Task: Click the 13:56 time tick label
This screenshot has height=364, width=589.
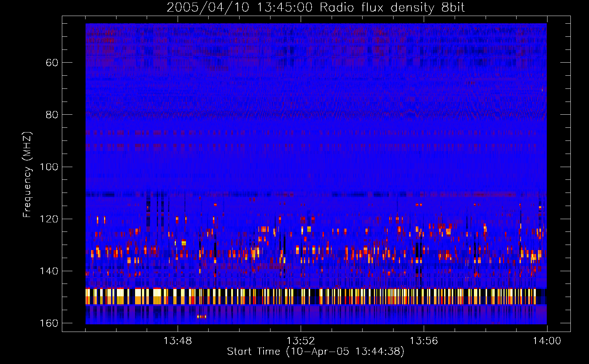Action: tap(424, 341)
